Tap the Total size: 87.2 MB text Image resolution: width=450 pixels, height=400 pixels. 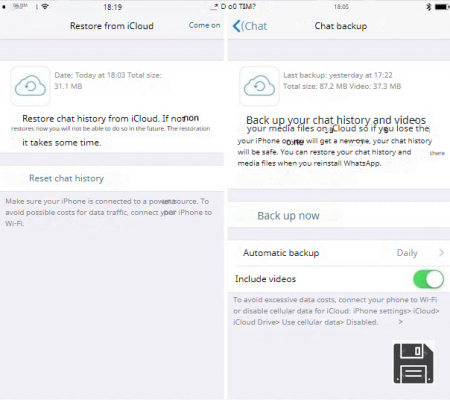click(x=315, y=86)
